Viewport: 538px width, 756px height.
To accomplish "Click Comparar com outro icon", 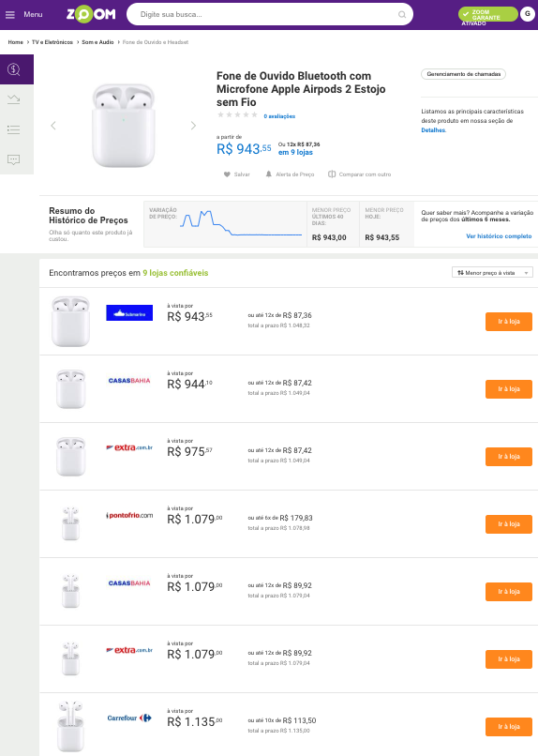I will pyautogui.click(x=332, y=174).
